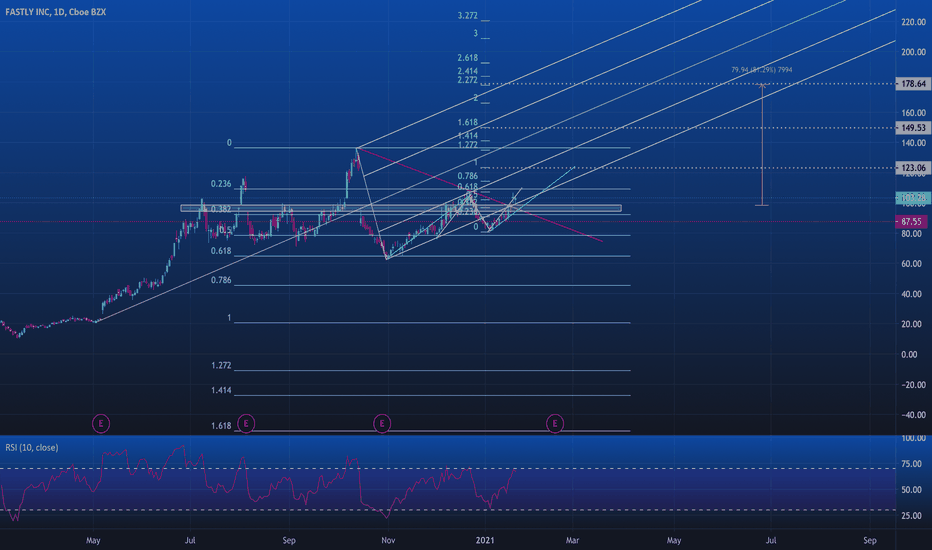Image resolution: width=932 pixels, height=550 pixels.
Task: Select the 200.00 price axis label
Action: tap(913, 52)
